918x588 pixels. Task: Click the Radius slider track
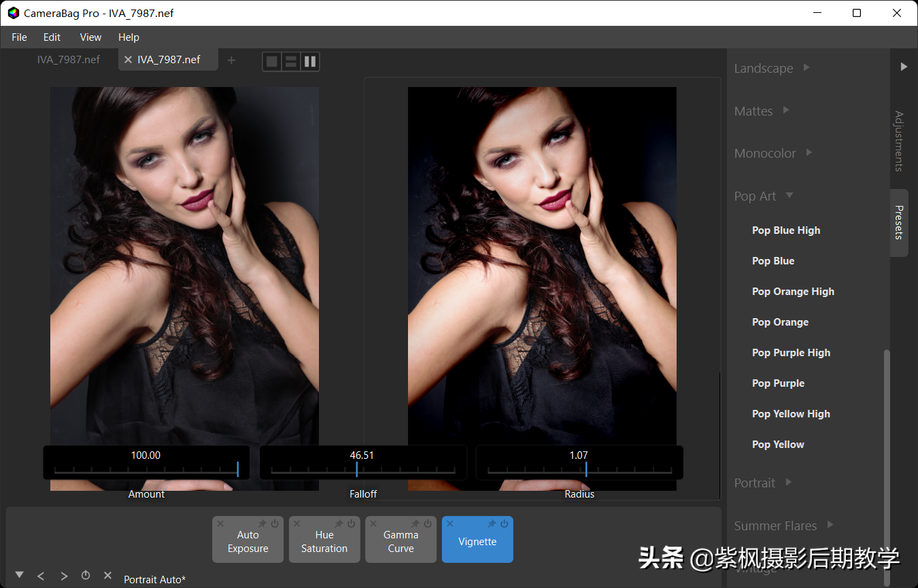579,470
